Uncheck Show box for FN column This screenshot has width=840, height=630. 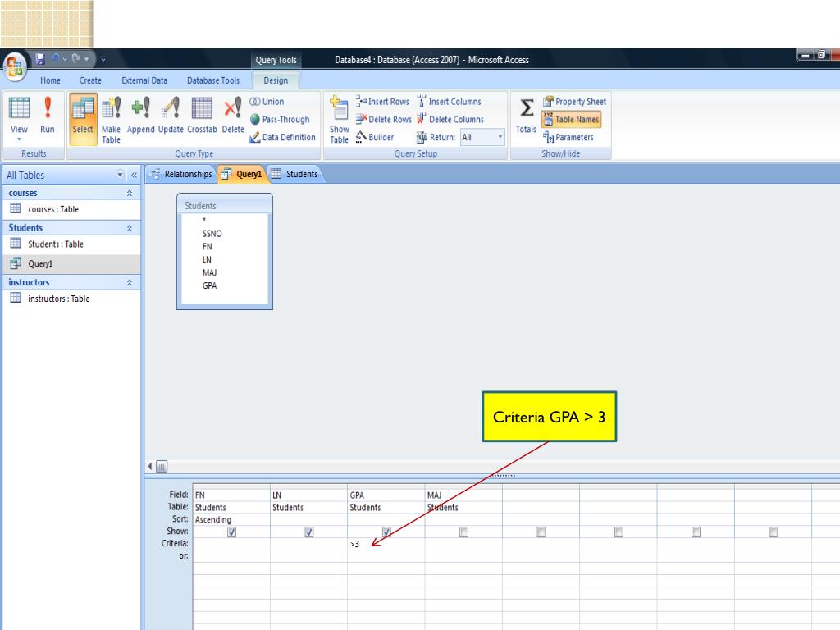231,532
